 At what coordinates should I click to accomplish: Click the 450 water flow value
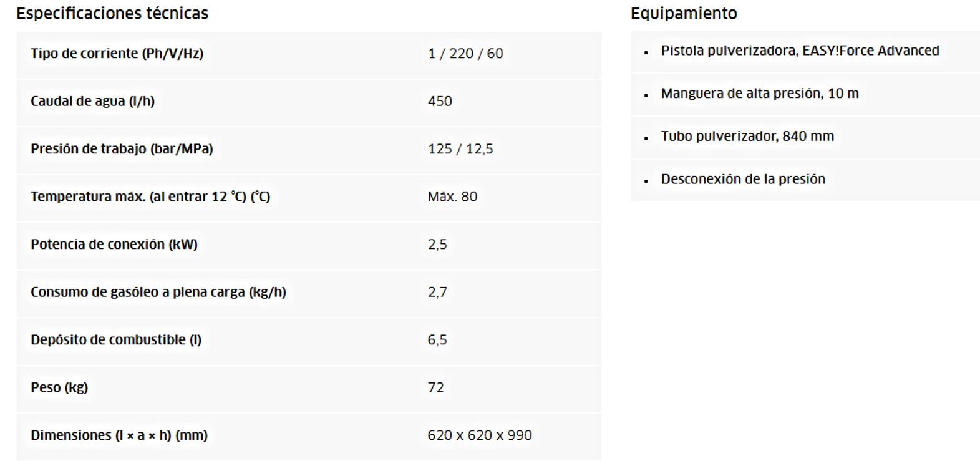point(440,101)
